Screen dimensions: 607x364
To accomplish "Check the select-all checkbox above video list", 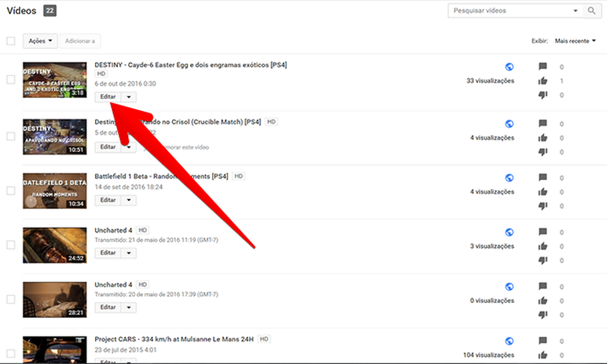I will point(10,39).
